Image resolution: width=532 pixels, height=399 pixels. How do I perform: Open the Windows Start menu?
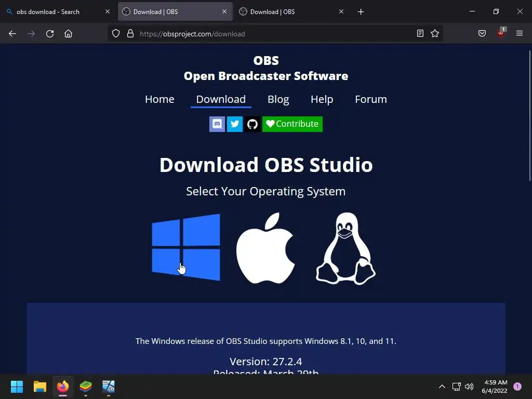click(17, 387)
